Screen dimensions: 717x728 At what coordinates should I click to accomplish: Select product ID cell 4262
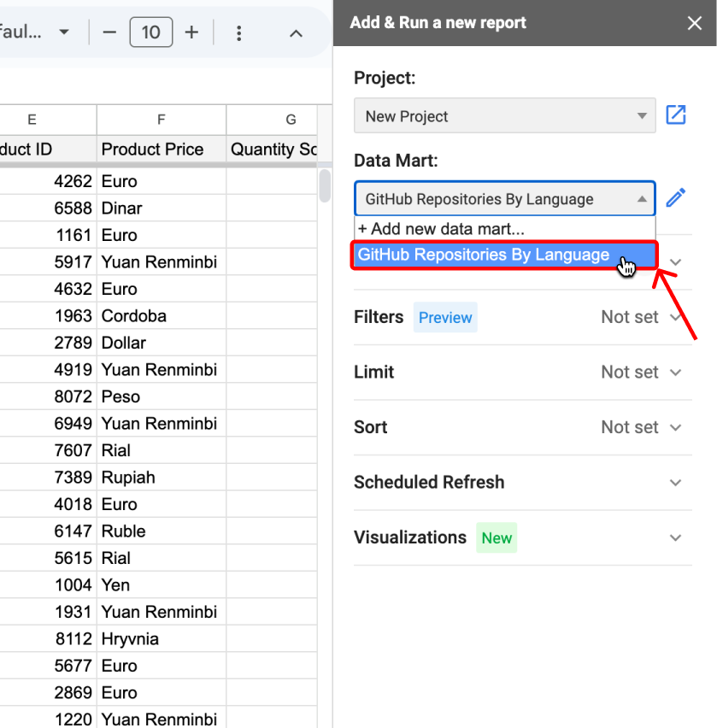coord(49,181)
